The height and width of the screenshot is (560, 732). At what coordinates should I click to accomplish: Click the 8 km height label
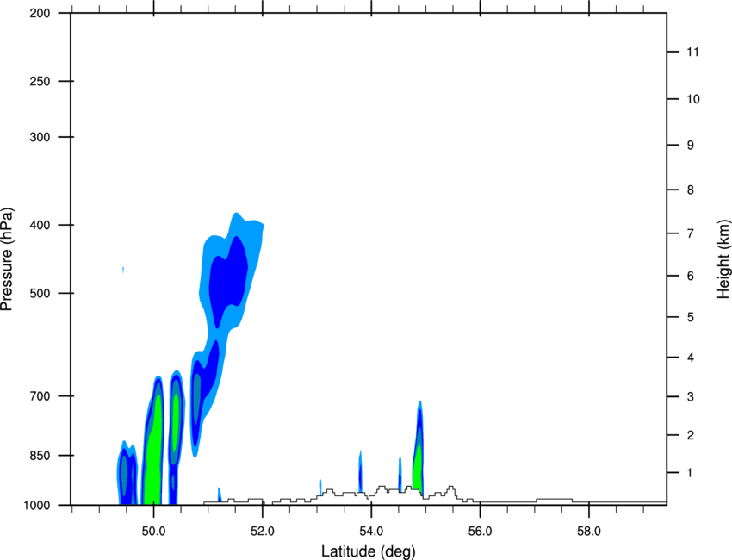691,190
